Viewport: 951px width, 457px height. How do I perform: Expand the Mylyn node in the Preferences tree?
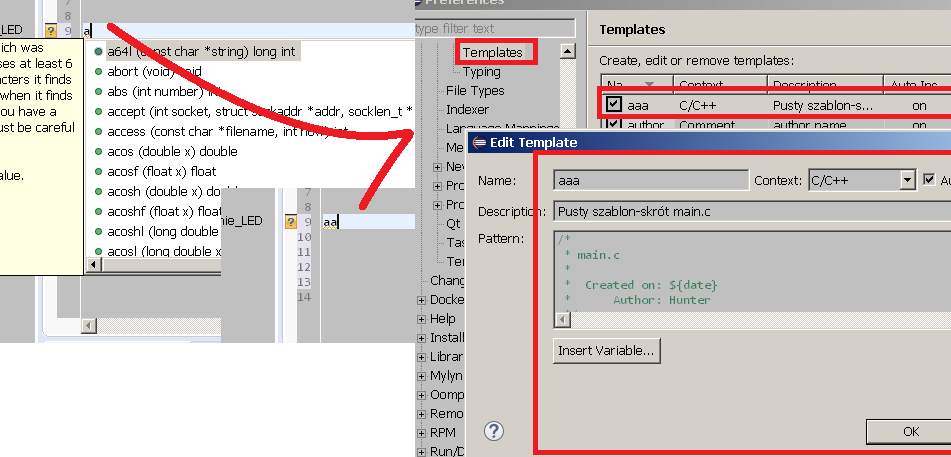[422, 376]
